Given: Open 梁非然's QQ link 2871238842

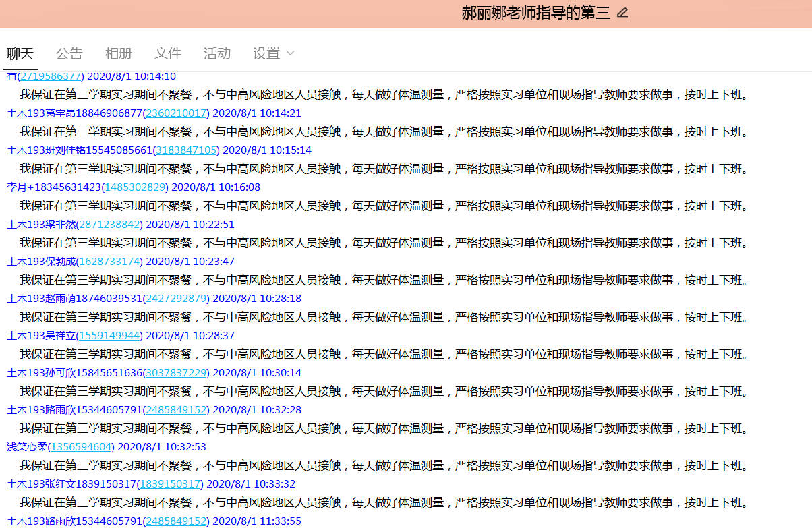Looking at the screenshot, I should [109, 225].
